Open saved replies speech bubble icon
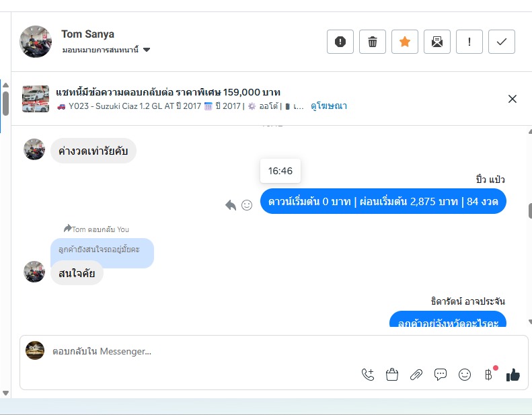Viewport: 532px width, 415px height. tap(441, 375)
